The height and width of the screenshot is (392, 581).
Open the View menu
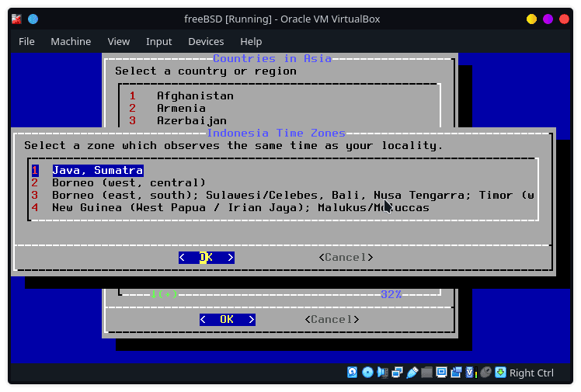119,41
